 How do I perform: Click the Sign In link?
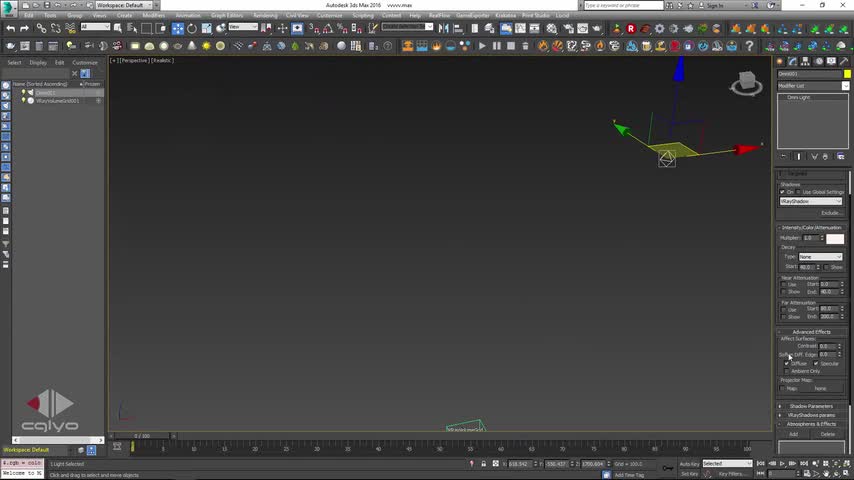715,5
